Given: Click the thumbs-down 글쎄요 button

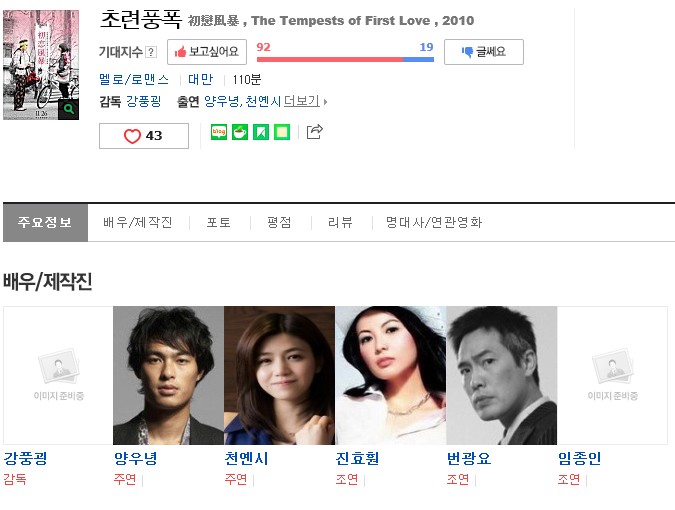Looking at the screenshot, I should pyautogui.click(x=484, y=52).
